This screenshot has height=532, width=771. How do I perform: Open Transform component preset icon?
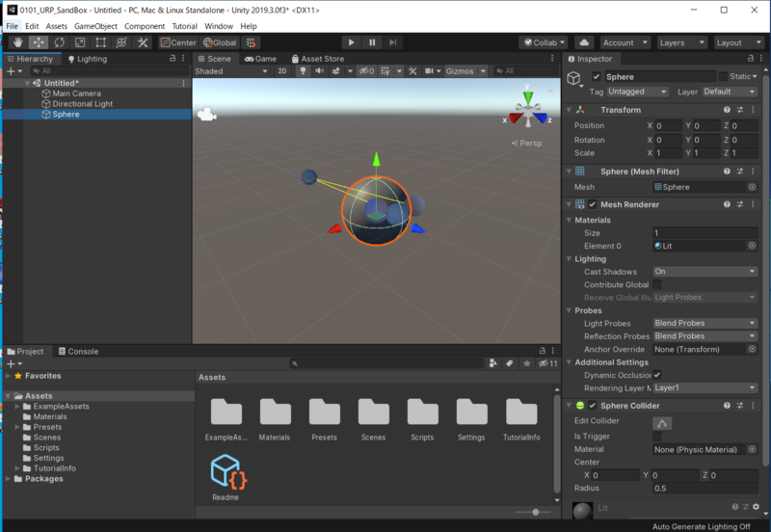pyautogui.click(x=740, y=110)
